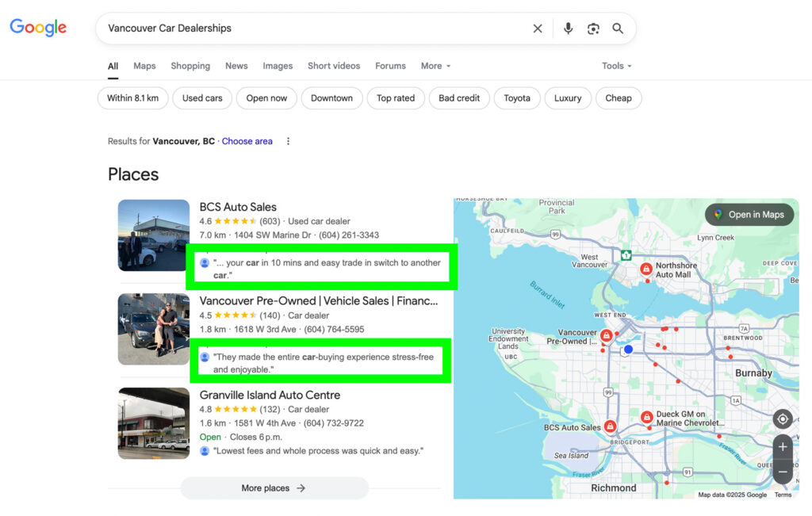Toggle the Used cars filter chip
The image size is (812, 516).
click(x=202, y=98)
